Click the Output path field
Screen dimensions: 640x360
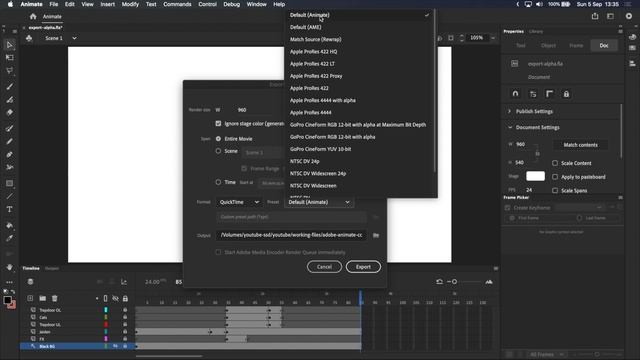(x=291, y=235)
